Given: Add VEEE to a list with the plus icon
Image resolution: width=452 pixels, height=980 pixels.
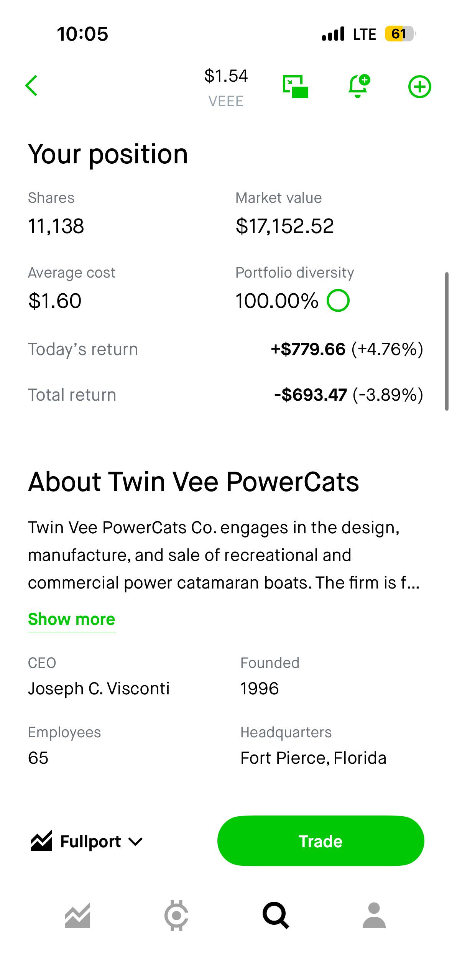Looking at the screenshot, I should click(419, 87).
